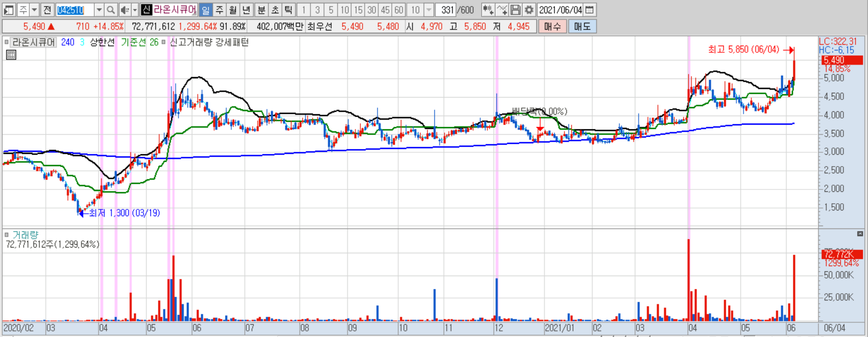The height and width of the screenshot is (337, 868).
Task: Select the 틱 tick chart period
Action: click(x=288, y=10)
